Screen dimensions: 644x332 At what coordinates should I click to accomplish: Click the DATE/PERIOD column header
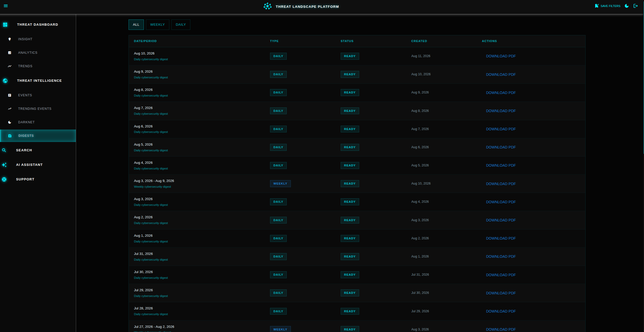145,41
